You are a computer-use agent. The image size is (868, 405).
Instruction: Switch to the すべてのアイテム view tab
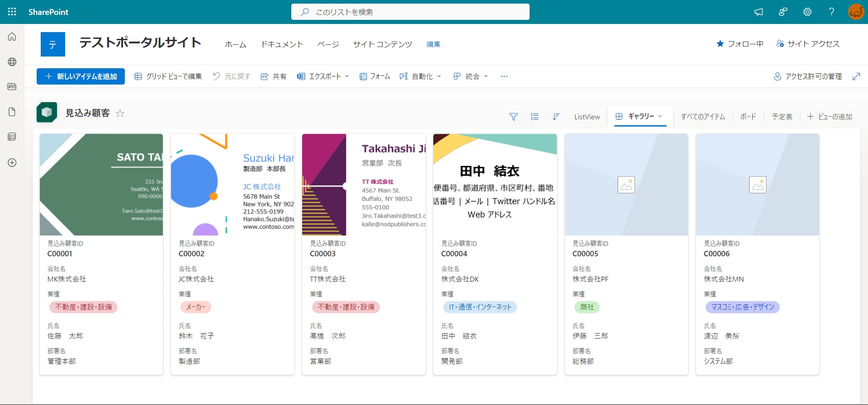(703, 117)
